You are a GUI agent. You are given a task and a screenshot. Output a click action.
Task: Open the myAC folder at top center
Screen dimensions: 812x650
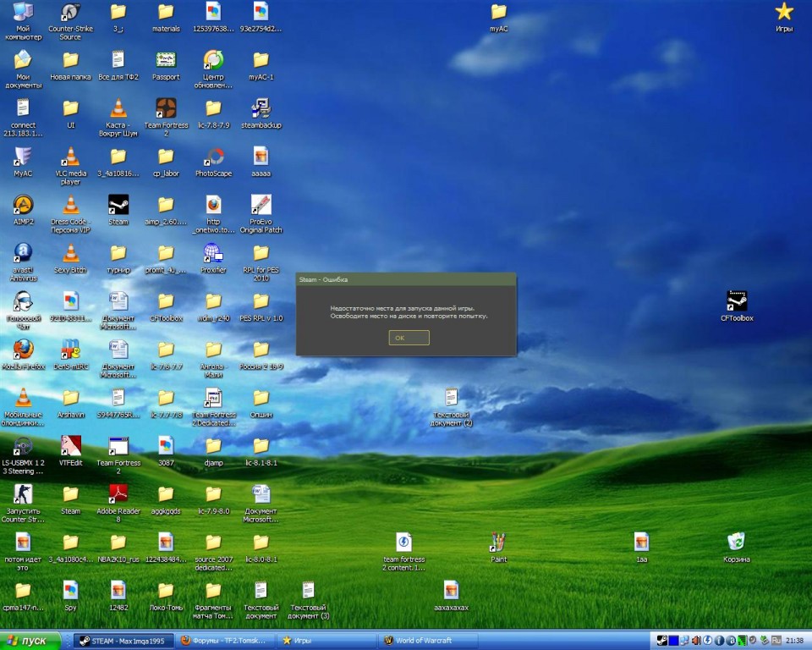tap(498, 18)
